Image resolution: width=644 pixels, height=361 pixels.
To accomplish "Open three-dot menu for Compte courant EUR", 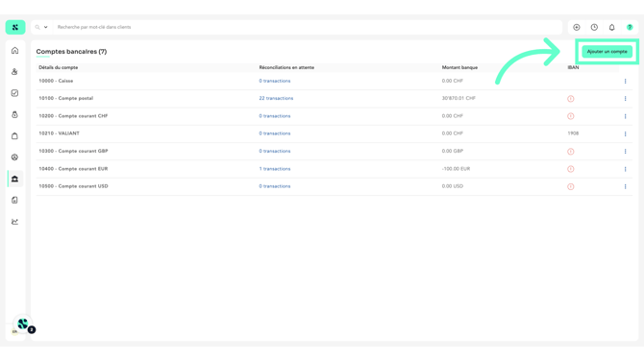I will [625, 169].
